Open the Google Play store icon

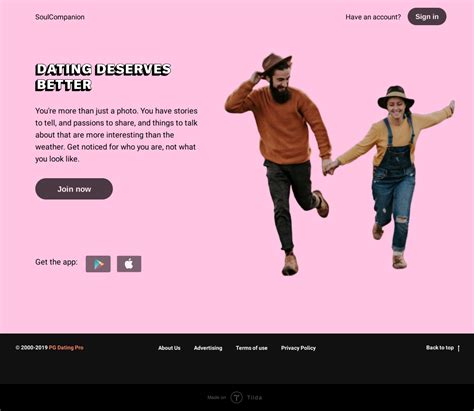pos(98,264)
